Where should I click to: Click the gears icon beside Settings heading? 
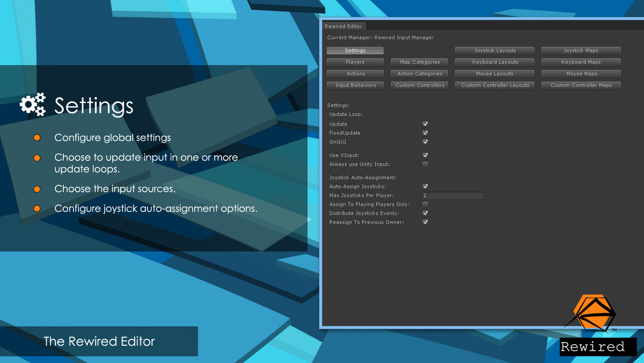33,105
